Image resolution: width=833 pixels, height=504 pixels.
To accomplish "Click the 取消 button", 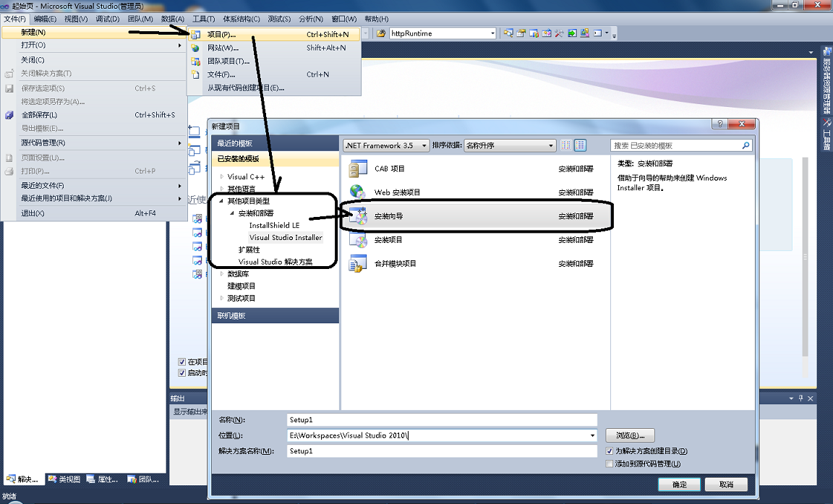I will pos(726,484).
